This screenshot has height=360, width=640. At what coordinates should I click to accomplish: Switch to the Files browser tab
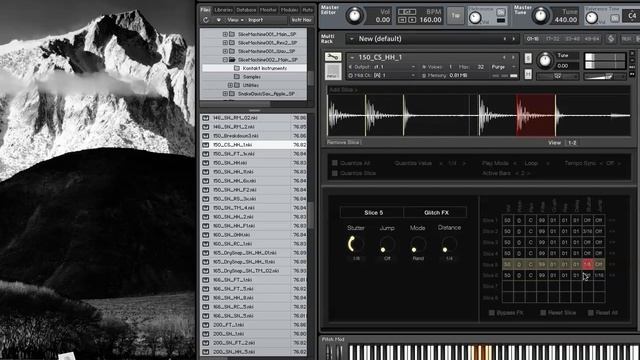tap(205, 10)
